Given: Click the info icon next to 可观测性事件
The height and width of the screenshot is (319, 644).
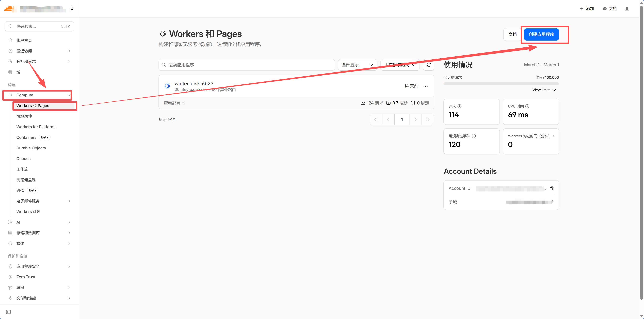Looking at the screenshot, I should (x=474, y=136).
